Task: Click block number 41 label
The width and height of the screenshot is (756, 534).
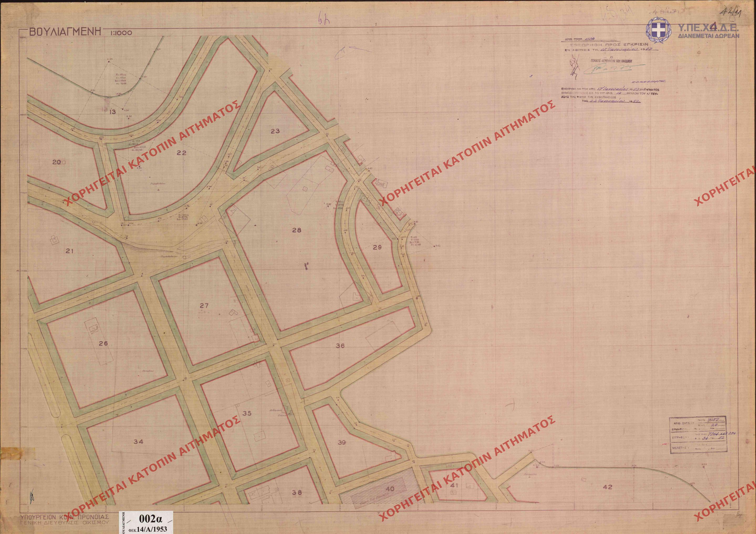Action: coord(454,485)
